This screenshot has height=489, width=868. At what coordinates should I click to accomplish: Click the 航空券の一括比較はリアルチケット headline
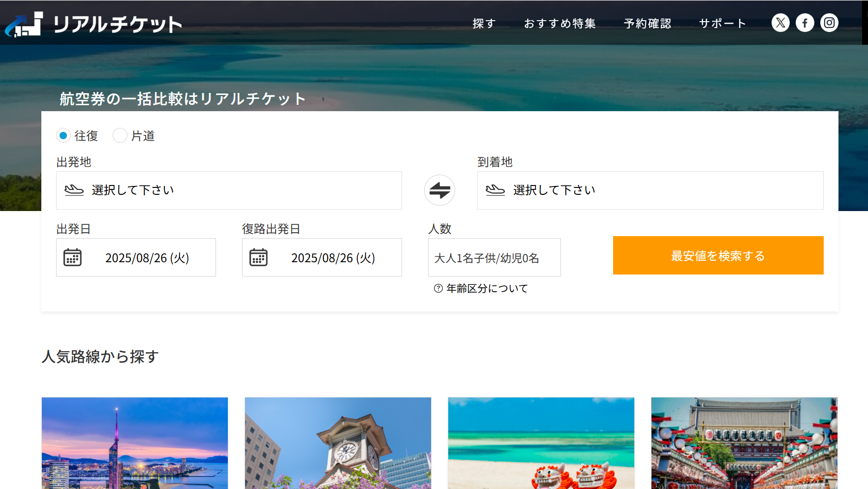[183, 99]
